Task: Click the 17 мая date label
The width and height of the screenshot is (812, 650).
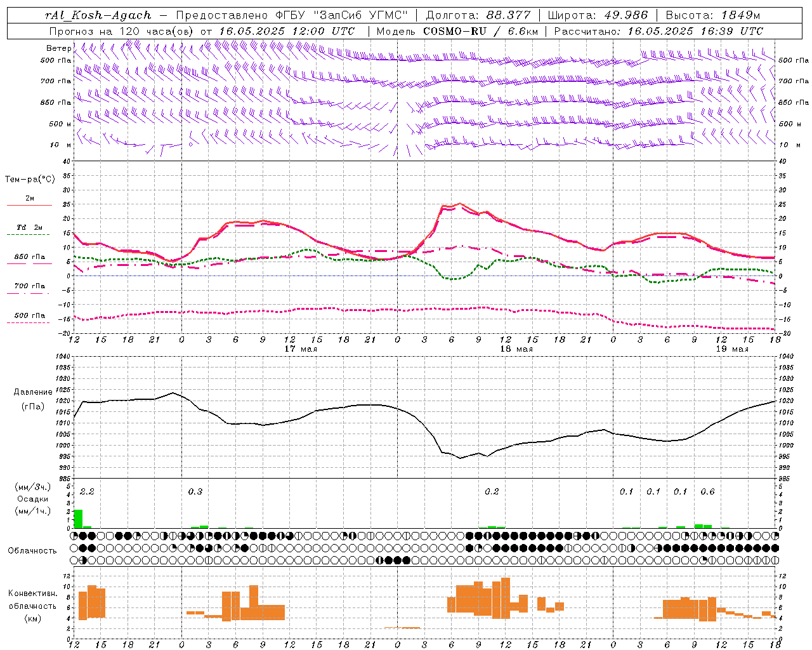Action: pos(301,349)
